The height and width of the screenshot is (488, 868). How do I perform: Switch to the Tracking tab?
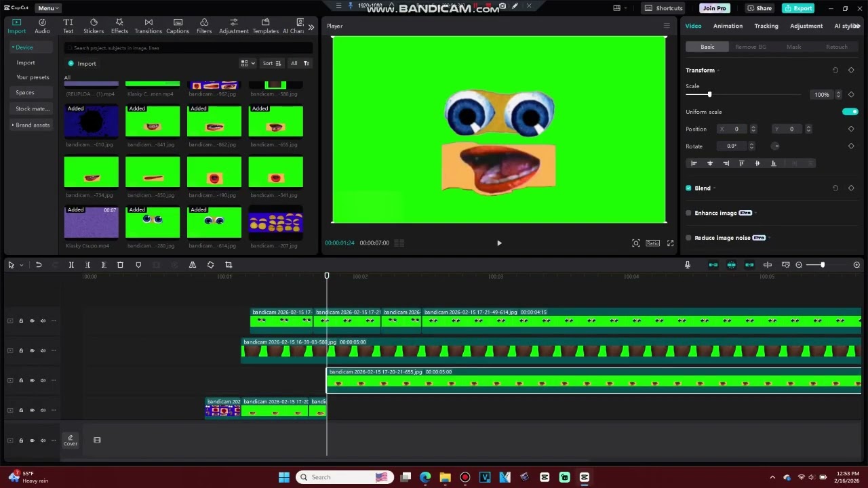[x=766, y=26]
